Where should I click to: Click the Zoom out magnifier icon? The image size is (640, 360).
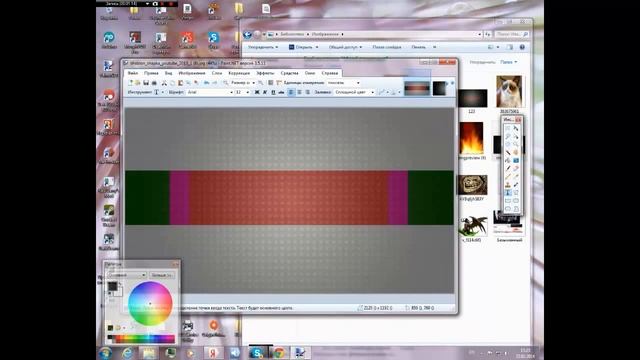(x=226, y=83)
